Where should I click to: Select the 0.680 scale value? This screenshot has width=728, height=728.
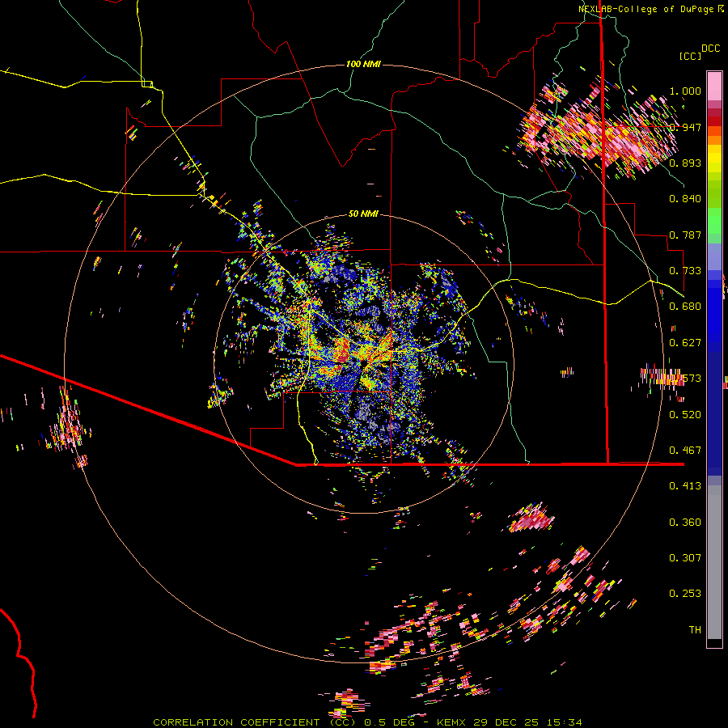[685, 307]
